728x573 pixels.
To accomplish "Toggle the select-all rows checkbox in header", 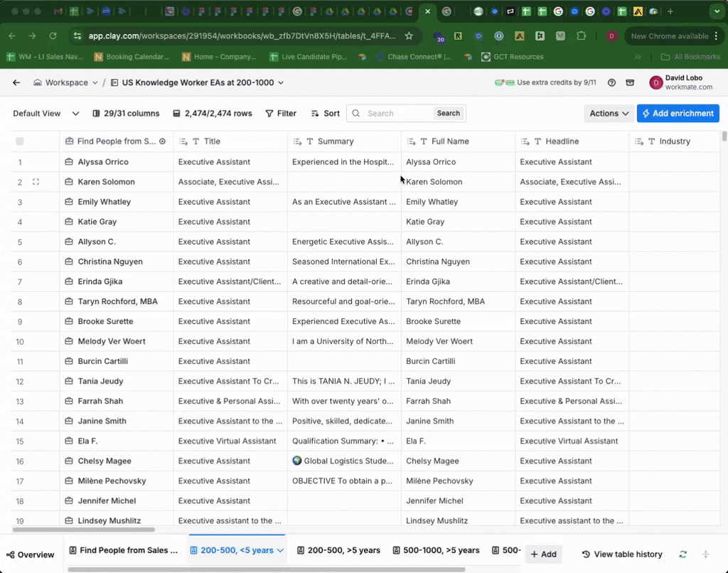I will [20, 141].
